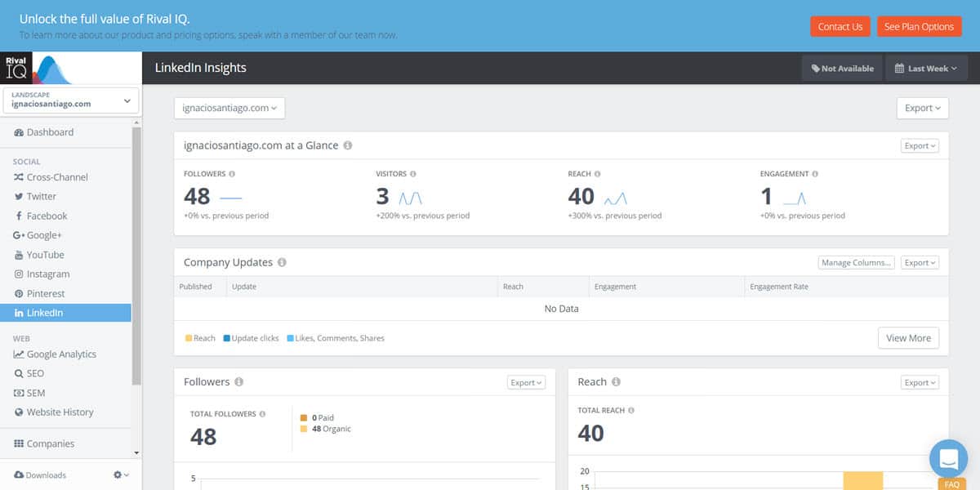Click the Downloads cloud link
980x490 pixels.
[40, 475]
